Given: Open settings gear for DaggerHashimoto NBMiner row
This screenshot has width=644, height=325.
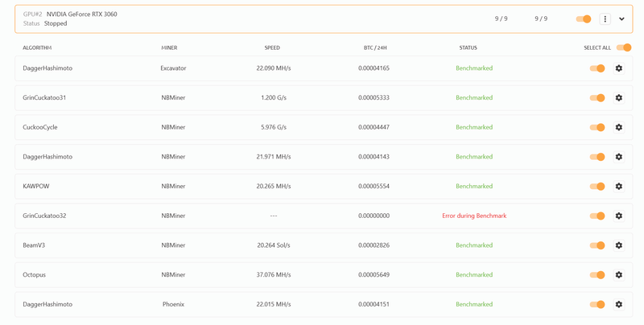Looking at the screenshot, I should pyautogui.click(x=618, y=157).
